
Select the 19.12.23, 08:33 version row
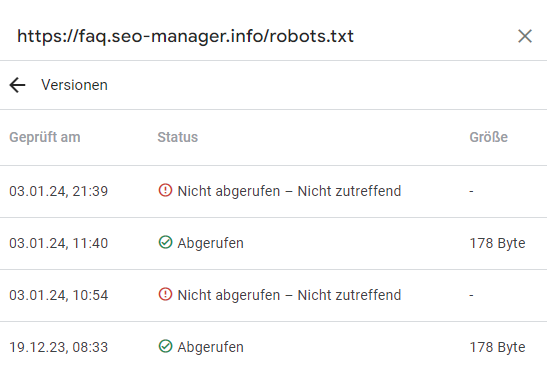[274, 347]
